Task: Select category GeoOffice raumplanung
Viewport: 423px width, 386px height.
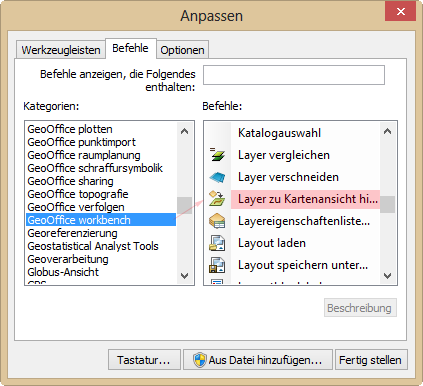Action: (101, 155)
